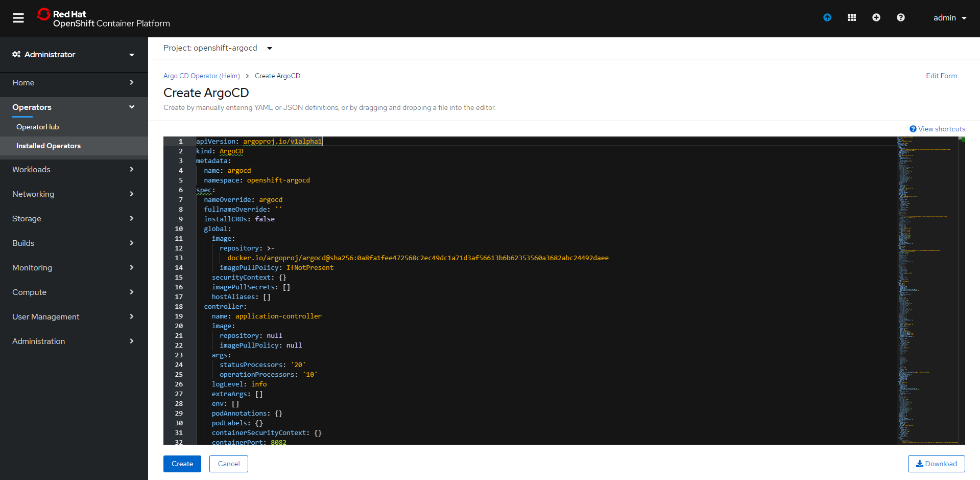Open the Administrator perspective switcher
This screenshot has height=480, width=980.
tap(74, 55)
